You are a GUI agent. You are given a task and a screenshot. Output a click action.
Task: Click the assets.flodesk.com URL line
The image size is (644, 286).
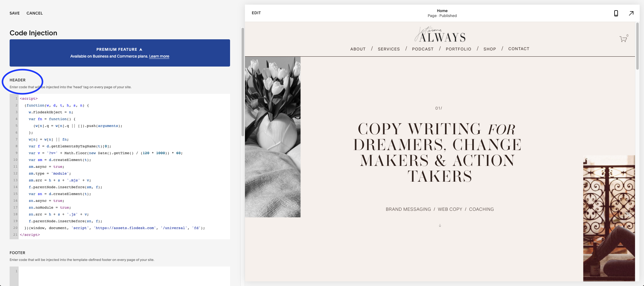pos(115,228)
